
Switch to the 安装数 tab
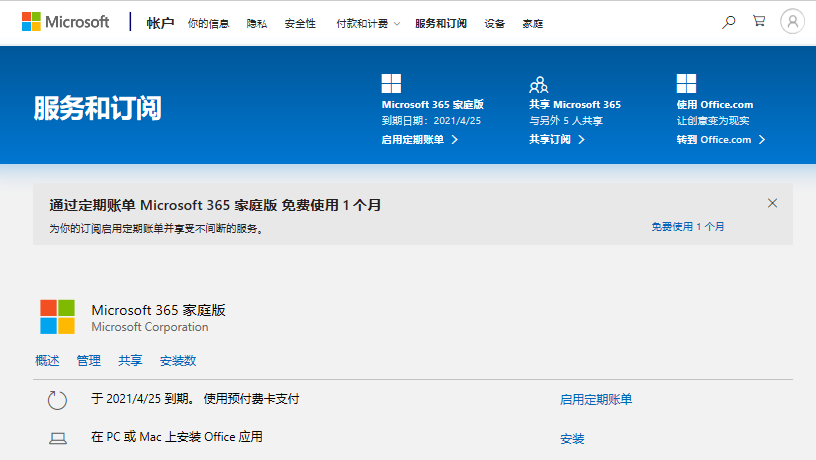click(x=177, y=361)
